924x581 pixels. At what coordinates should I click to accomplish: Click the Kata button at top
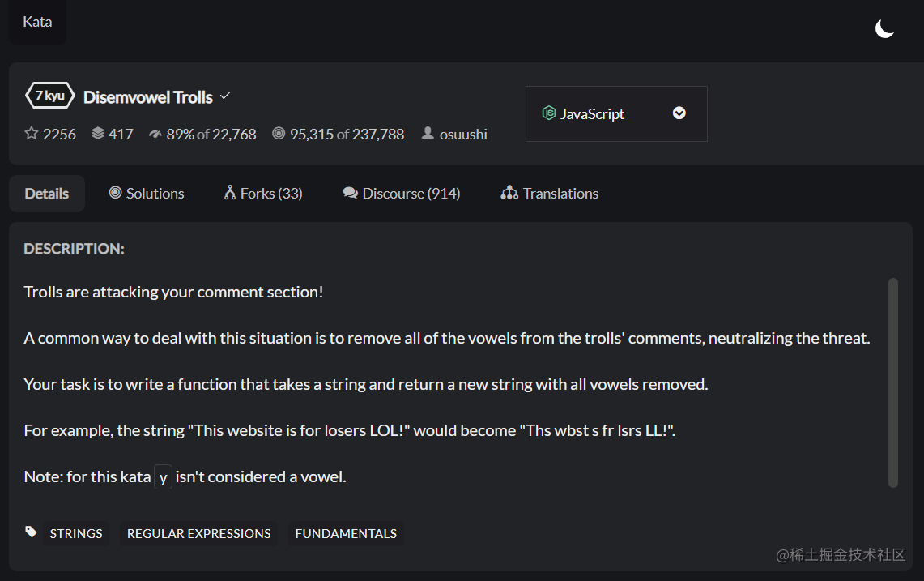[x=37, y=22]
